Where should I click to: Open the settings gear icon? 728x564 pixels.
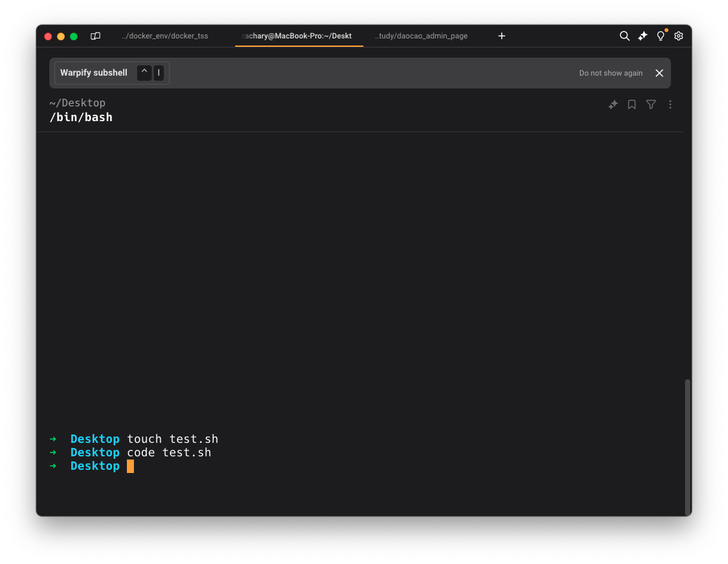pos(679,36)
